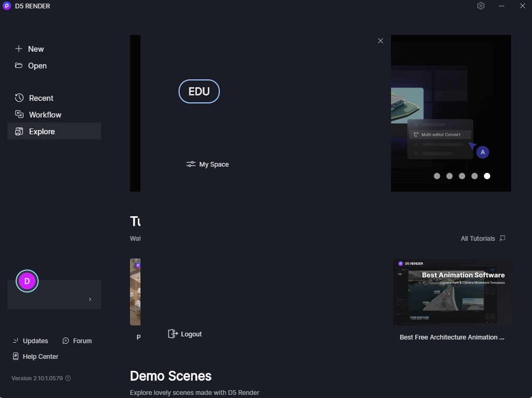Select the fourth banner carousel dot
The width and height of the screenshot is (532, 398).
coord(475,176)
